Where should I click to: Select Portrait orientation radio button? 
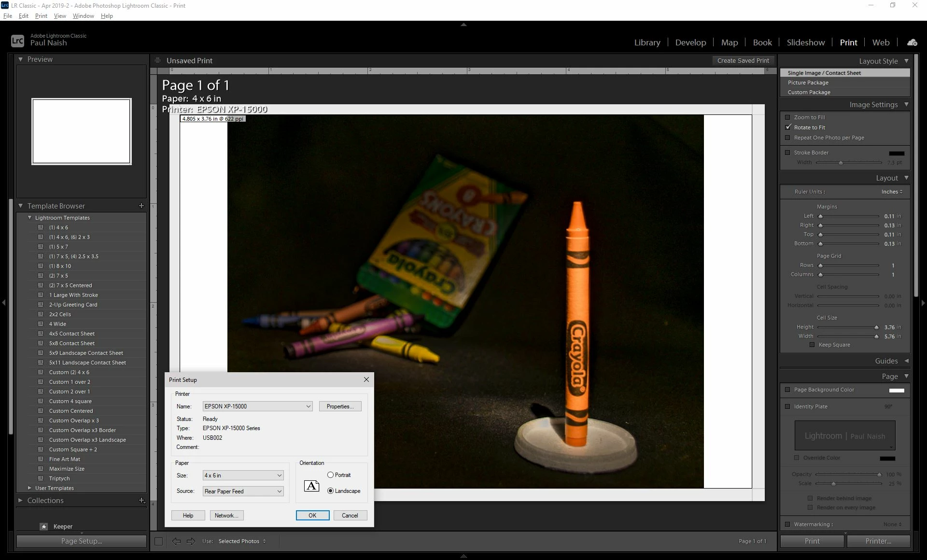tap(330, 475)
